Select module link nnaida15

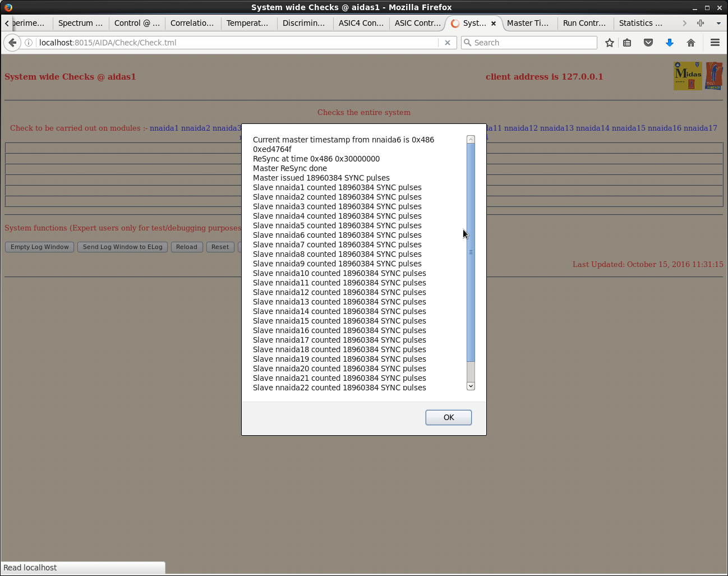[x=628, y=128]
